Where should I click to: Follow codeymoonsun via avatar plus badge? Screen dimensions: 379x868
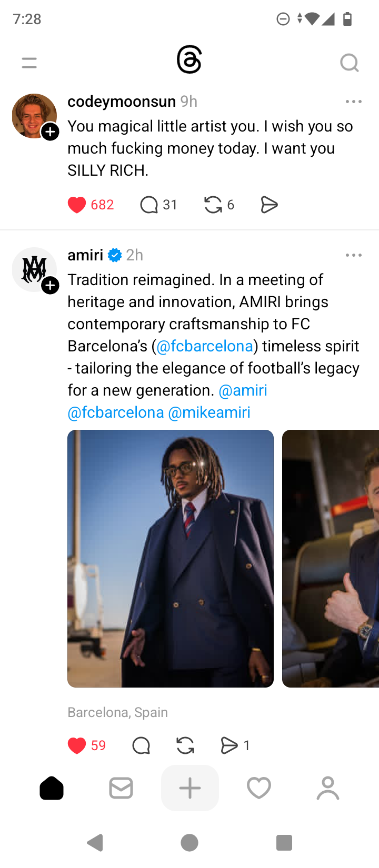click(x=50, y=132)
